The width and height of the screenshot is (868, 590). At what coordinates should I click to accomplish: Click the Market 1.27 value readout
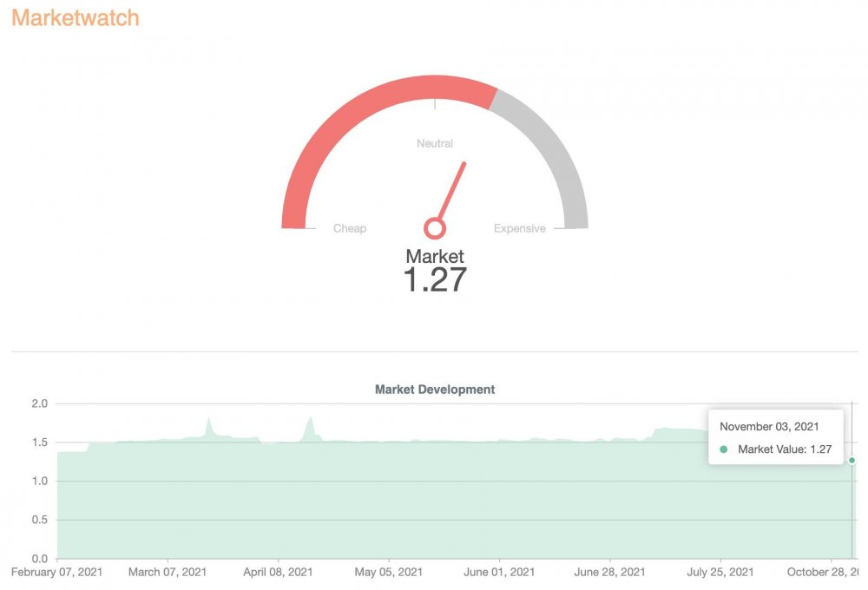click(435, 271)
